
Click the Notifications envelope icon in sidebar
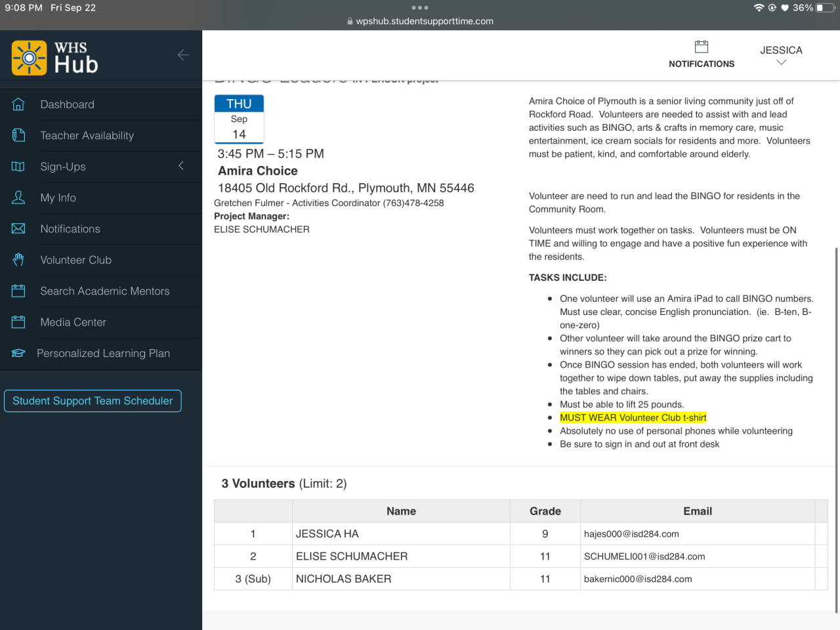(x=18, y=228)
